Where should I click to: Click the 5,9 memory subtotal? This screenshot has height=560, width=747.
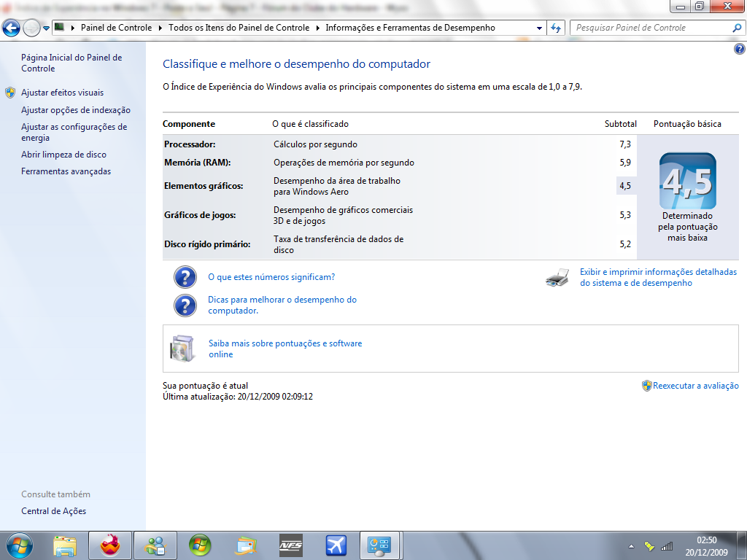click(625, 163)
